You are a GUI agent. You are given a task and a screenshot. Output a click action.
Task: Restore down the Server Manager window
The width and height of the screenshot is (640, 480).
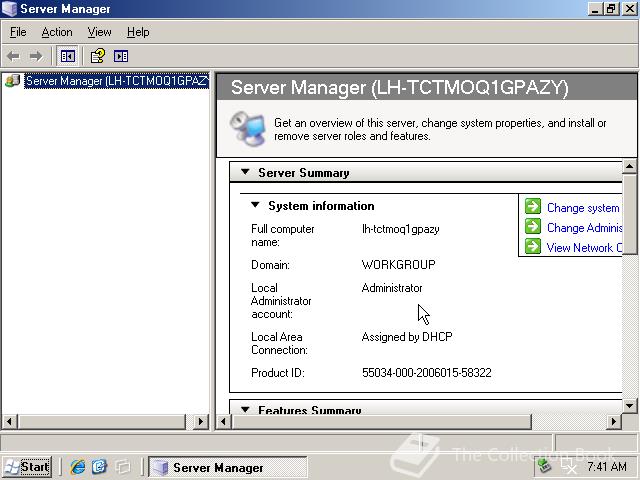pos(611,9)
